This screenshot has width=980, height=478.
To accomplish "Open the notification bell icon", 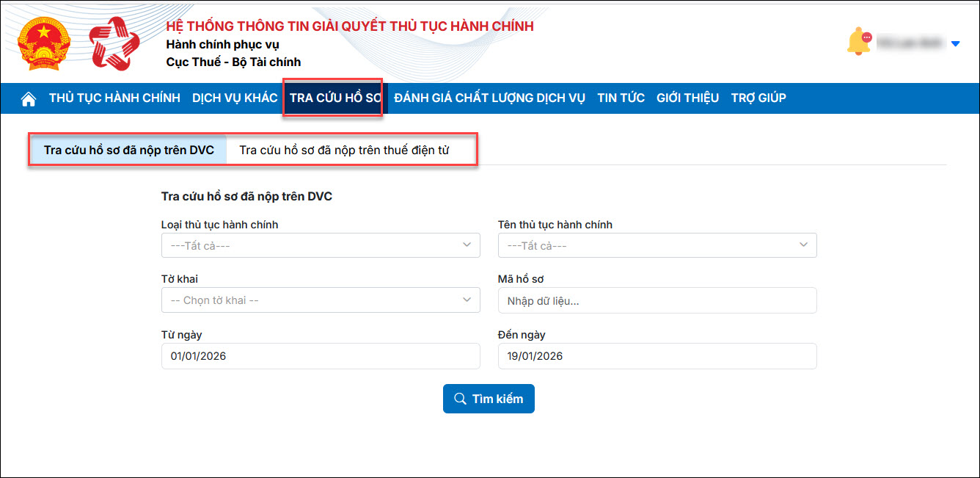I will pos(857,42).
